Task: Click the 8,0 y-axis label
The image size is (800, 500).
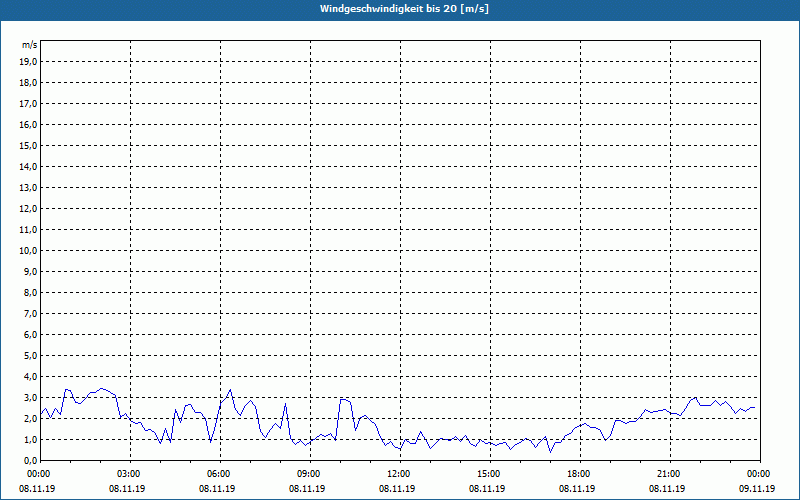Action: pyautogui.click(x=32, y=292)
